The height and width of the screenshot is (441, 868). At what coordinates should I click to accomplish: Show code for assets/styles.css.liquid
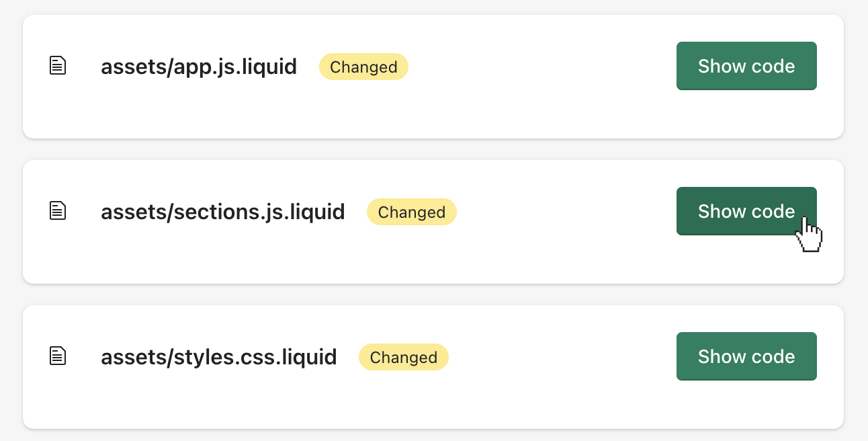tap(746, 356)
